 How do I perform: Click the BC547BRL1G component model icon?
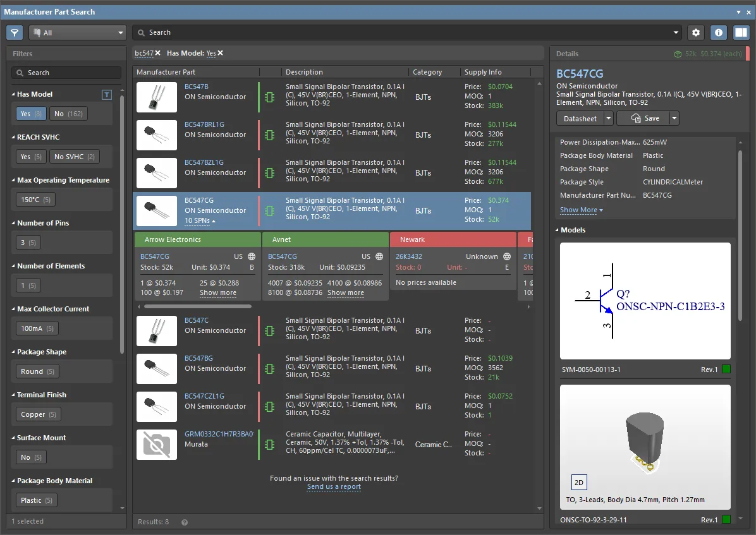269,135
